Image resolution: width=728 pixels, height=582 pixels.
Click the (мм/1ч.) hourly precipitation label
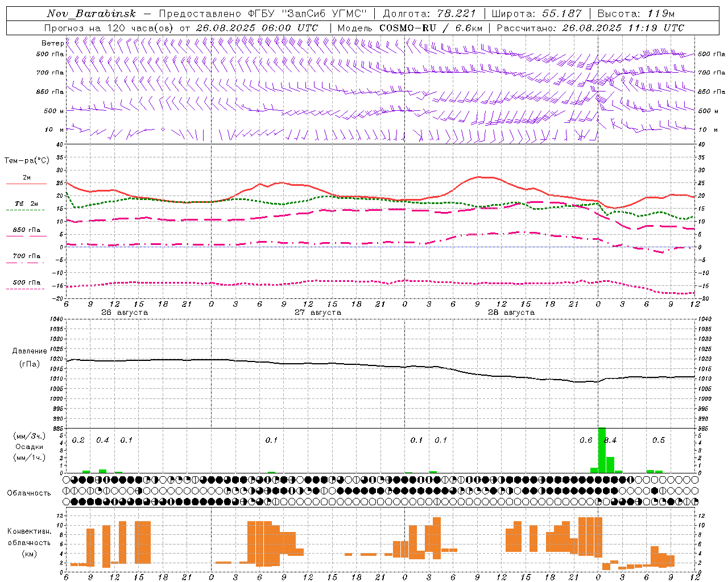click(29, 458)
